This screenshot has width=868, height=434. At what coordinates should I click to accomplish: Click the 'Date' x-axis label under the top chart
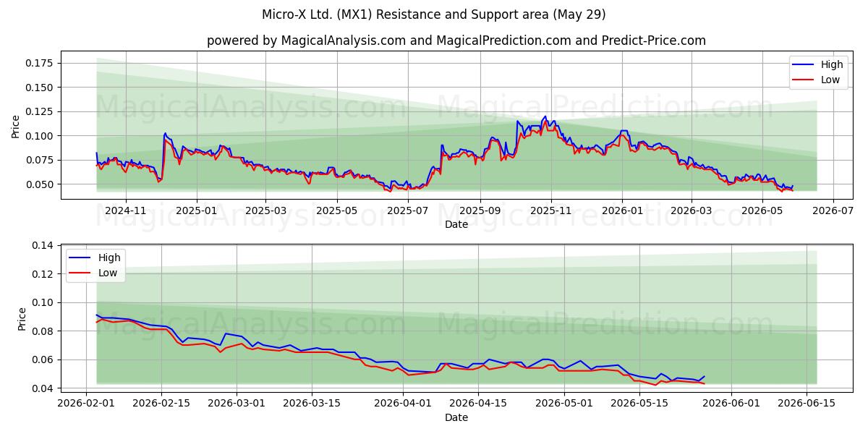pos(456,224)
